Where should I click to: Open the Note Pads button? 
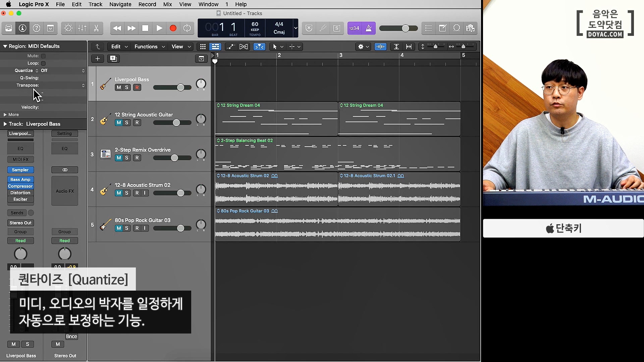(442, 28)
